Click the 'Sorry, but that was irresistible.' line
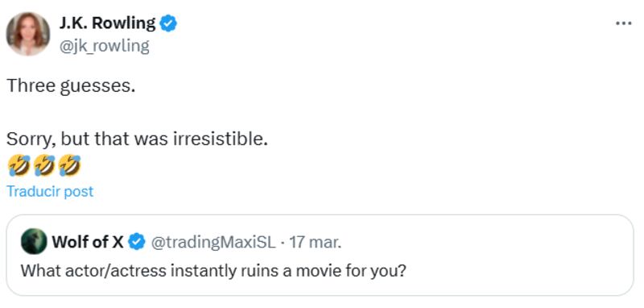 pos(137,139)
